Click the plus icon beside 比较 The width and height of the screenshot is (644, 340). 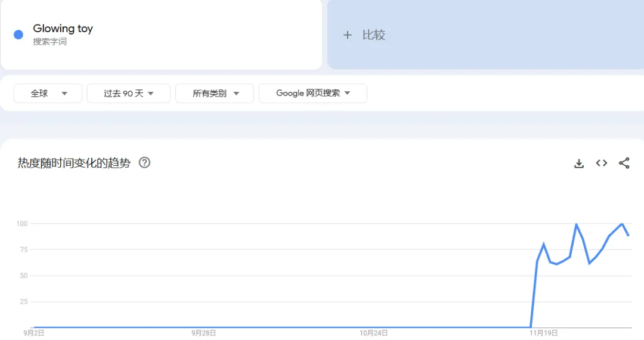[348, 35]
